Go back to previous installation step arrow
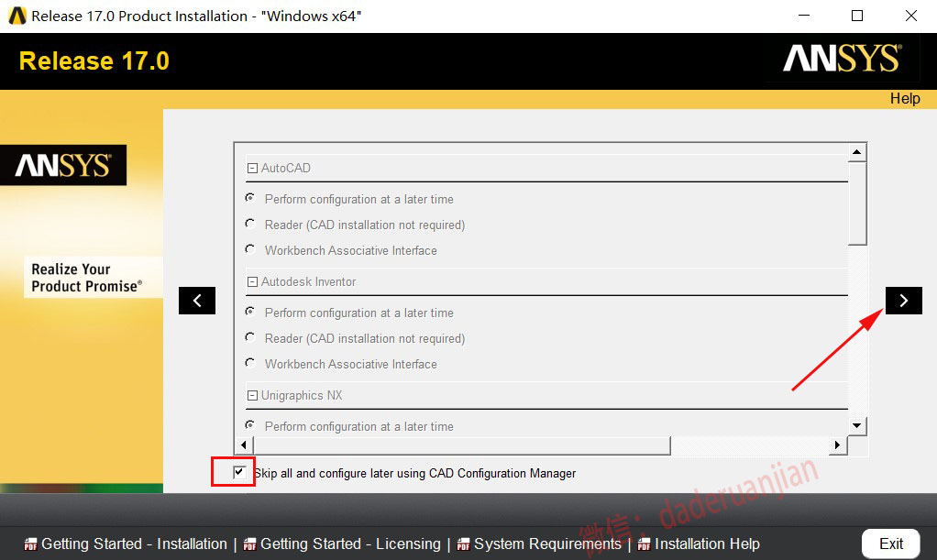The width and height of the screenshot is (937, 560). [196, 300]
